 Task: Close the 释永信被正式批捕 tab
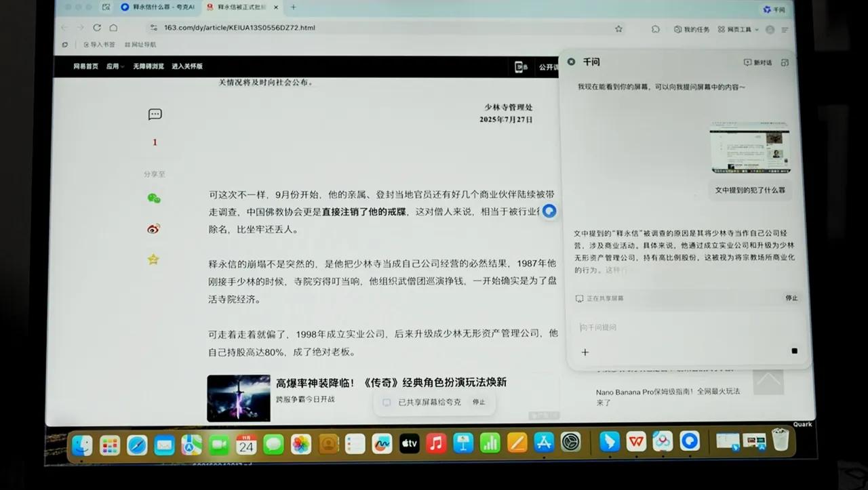(x=275, y=7)
